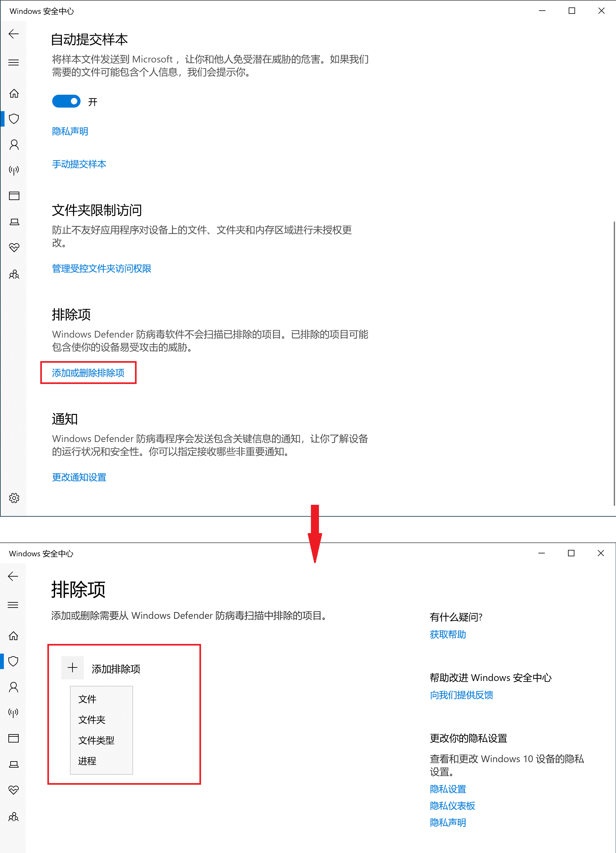Open device health heart icon in upper sidebar
Viewport: 616px width, 853px height.
14,247
